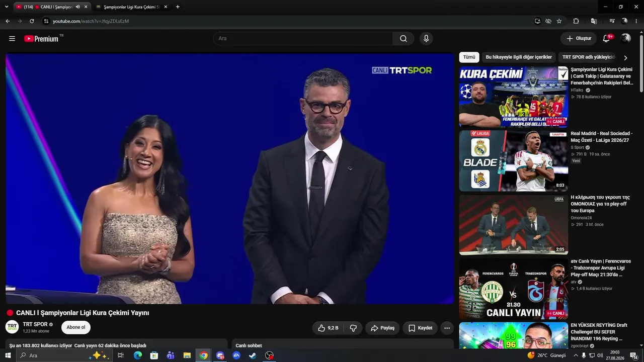Open the EA app from taskbar
The height and width of the screenshot is (362, 644).
point(236,355)
